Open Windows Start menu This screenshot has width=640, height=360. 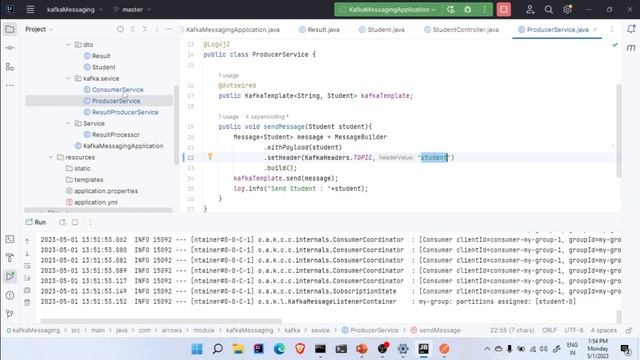point(197,349)
